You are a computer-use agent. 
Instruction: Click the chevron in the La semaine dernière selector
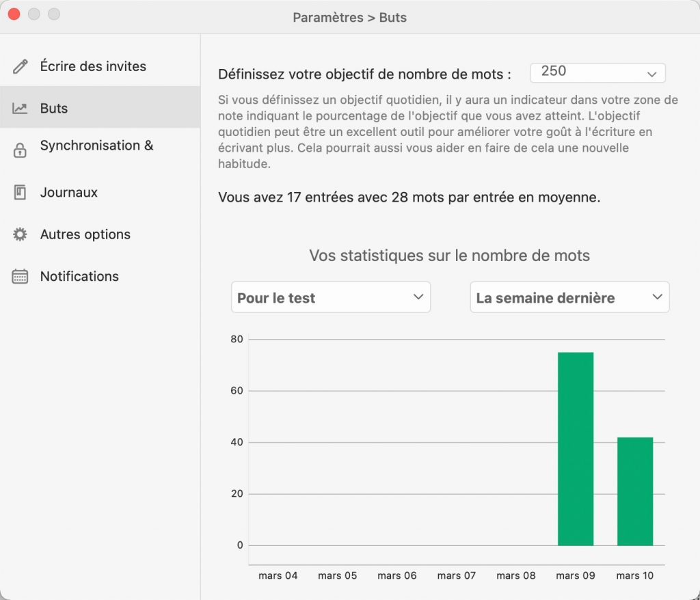pos(657,297)
